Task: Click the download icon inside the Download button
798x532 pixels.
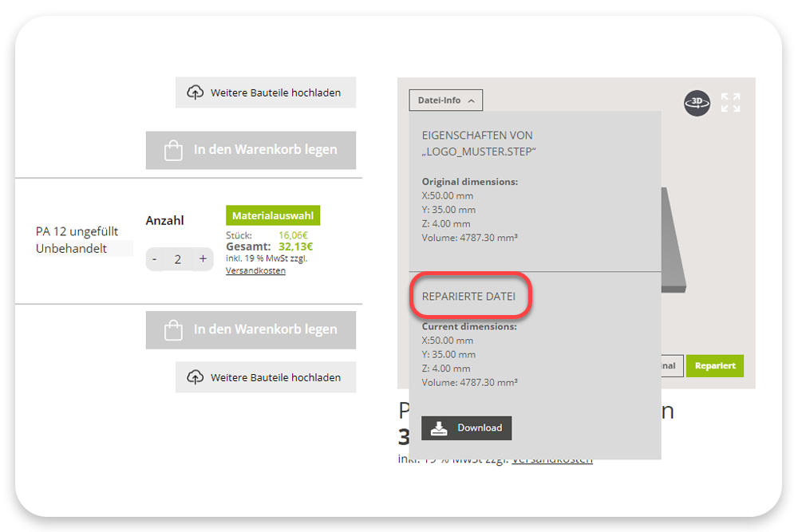Action: [x=440, y=428]
